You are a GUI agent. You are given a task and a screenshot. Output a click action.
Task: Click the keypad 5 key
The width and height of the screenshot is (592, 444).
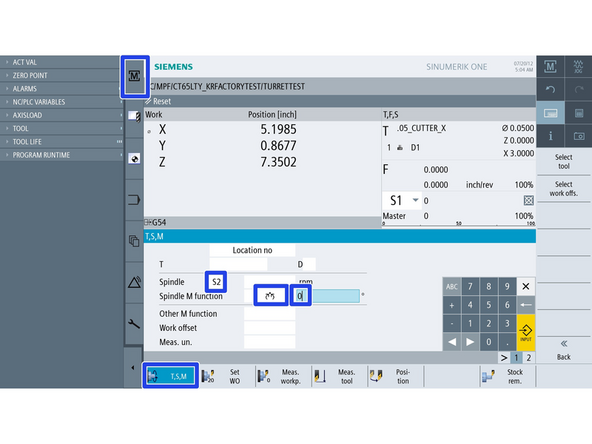(x=489, y=305)
